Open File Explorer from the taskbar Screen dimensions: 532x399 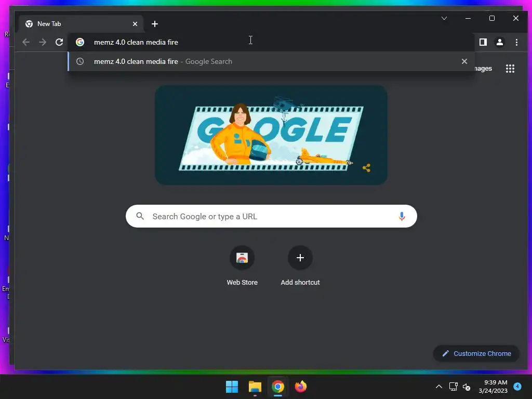click(255, 387)
